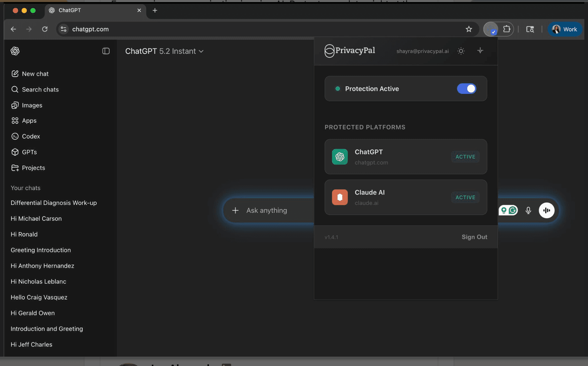Open the GPTs section
This screenshot has width=588, height=366.
click(x=29, y=152)
